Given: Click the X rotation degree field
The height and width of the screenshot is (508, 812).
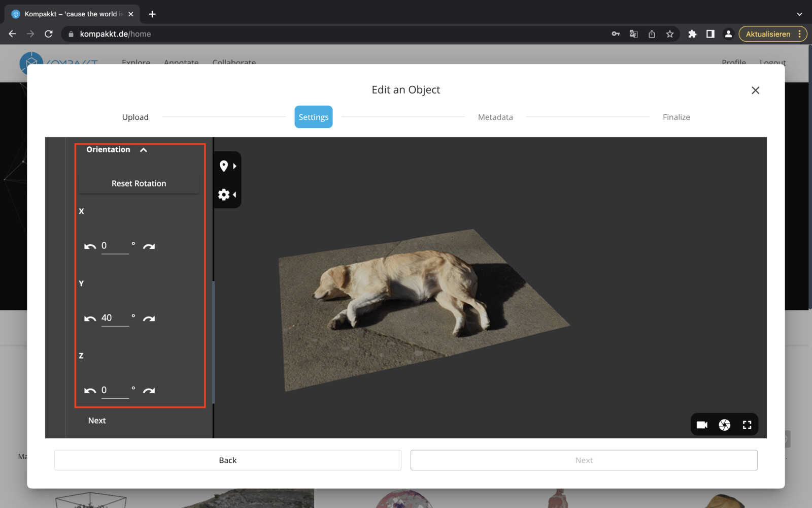Looking at the screenshot, I should 115,246.
